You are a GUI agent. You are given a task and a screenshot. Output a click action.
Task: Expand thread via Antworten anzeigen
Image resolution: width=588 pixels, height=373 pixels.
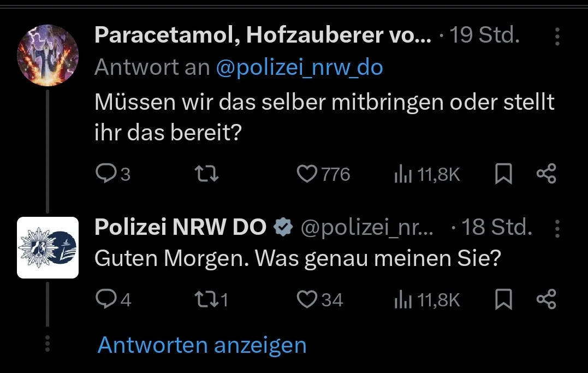pos(202,345)
